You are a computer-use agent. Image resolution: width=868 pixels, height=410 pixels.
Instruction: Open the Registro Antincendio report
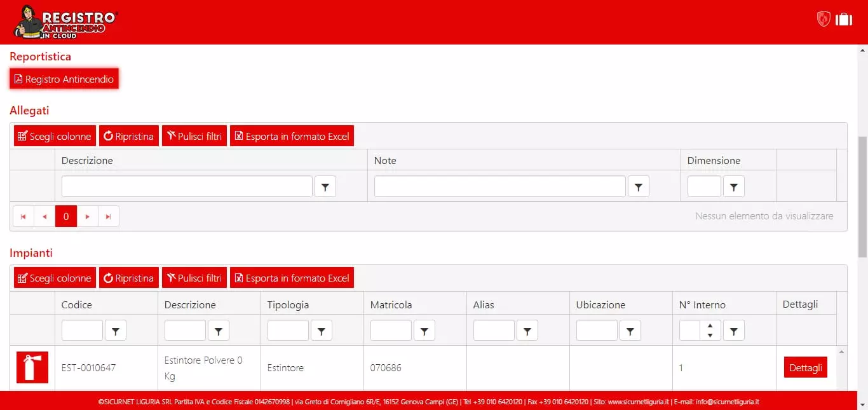point(64,79)
